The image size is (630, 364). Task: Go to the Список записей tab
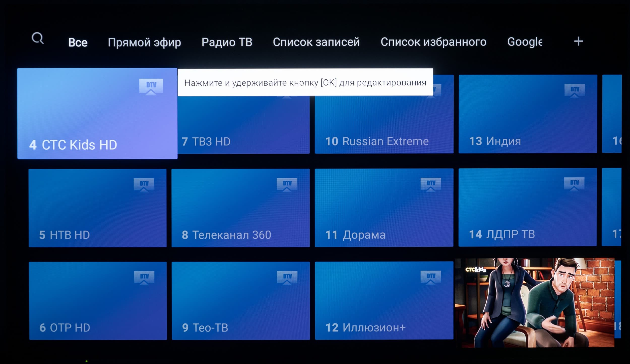click(x=316, y=42)
